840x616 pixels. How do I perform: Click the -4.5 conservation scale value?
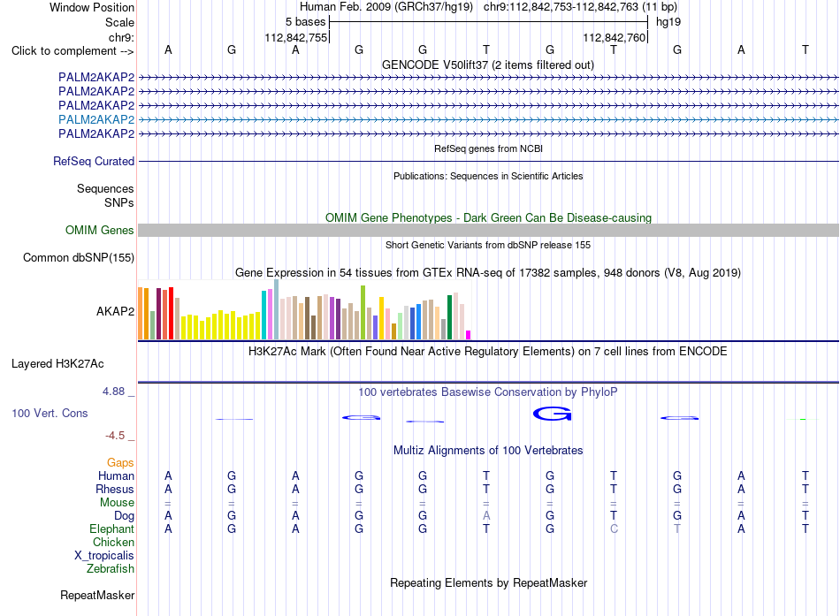115,436
